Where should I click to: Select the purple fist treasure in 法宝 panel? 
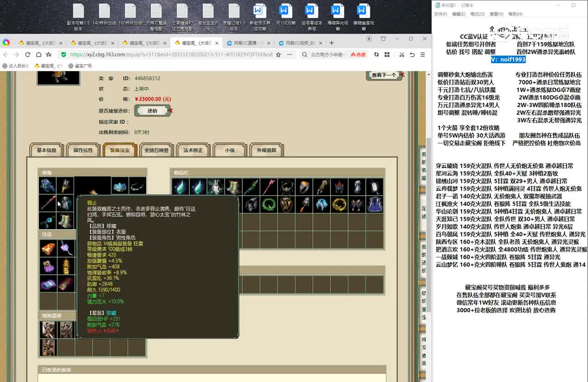pos(48,266)
